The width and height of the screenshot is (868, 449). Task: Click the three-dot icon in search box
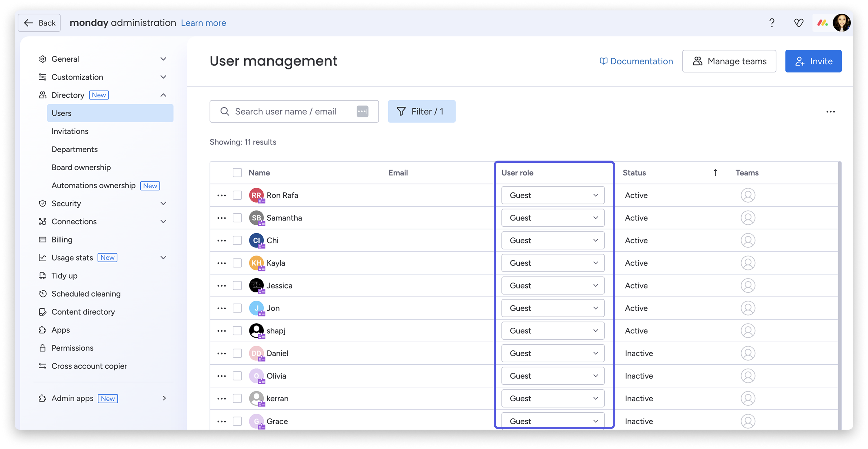pyautogui.click(x=362, y=111)
